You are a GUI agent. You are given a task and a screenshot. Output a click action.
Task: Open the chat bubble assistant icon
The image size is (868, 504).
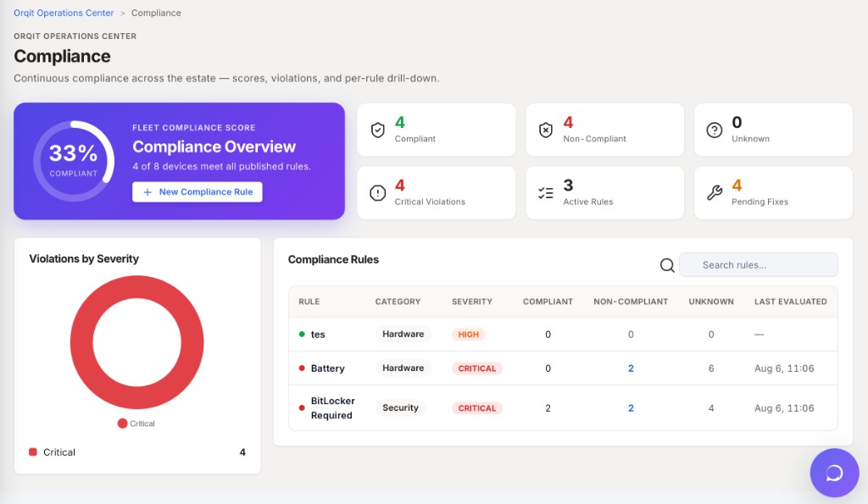pos(834,473)
